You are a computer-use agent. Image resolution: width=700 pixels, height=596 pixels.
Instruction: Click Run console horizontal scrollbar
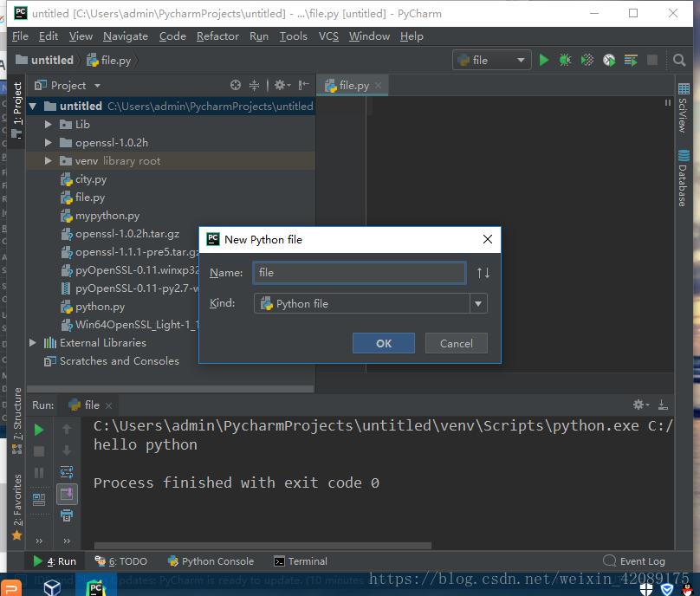click(262, 546)
